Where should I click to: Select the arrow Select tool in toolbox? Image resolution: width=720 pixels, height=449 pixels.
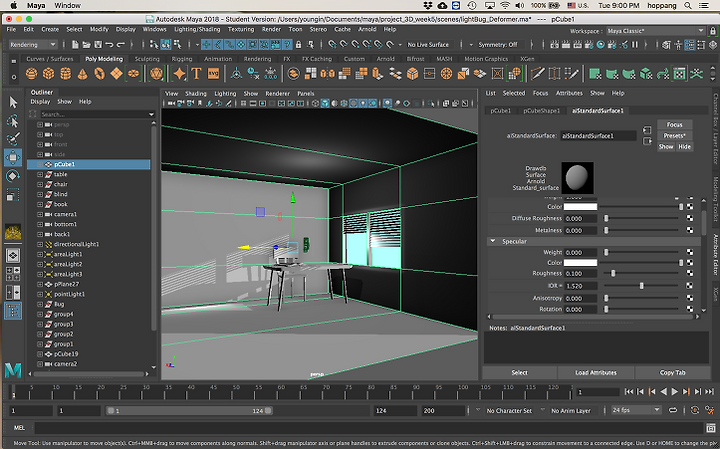(13, 101)
